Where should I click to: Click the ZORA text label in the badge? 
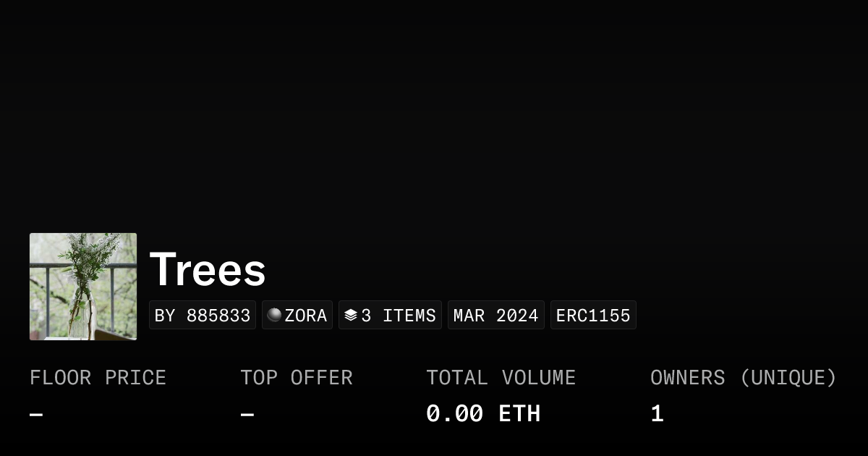click(x=306, y=315)
